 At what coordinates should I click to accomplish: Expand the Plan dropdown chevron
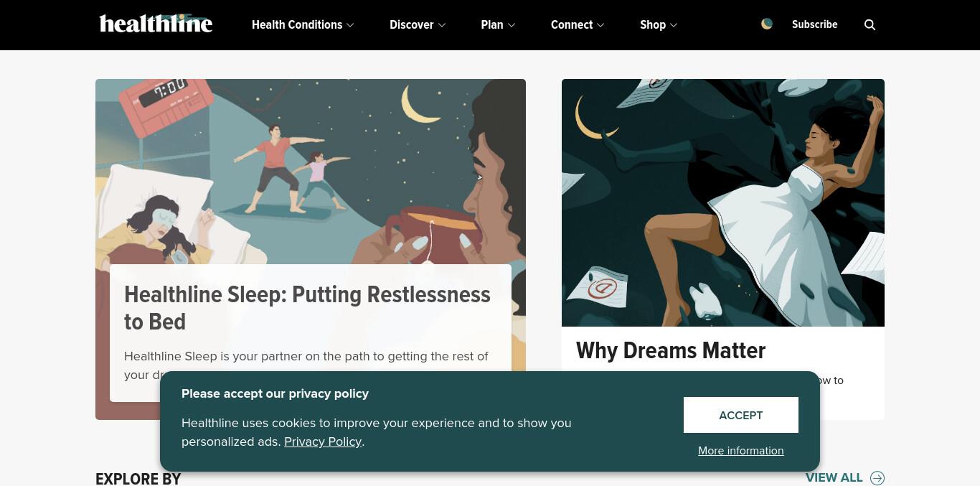pos(512,25)
